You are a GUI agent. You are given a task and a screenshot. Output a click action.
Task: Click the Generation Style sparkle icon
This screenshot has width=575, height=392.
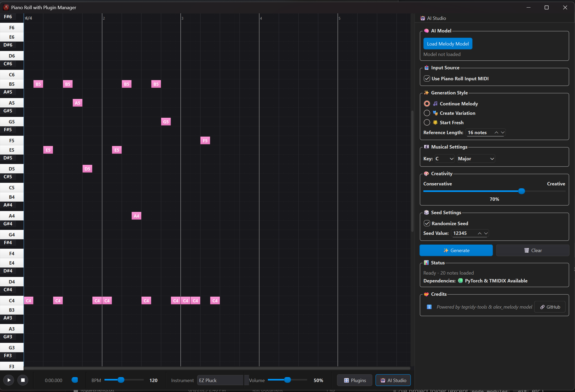pyautogui.click(x=426, y=93)
